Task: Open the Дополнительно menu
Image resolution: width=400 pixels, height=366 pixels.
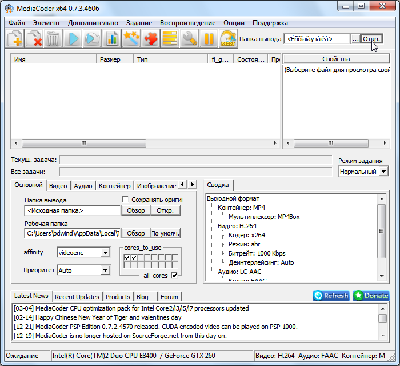Action: 93,23
